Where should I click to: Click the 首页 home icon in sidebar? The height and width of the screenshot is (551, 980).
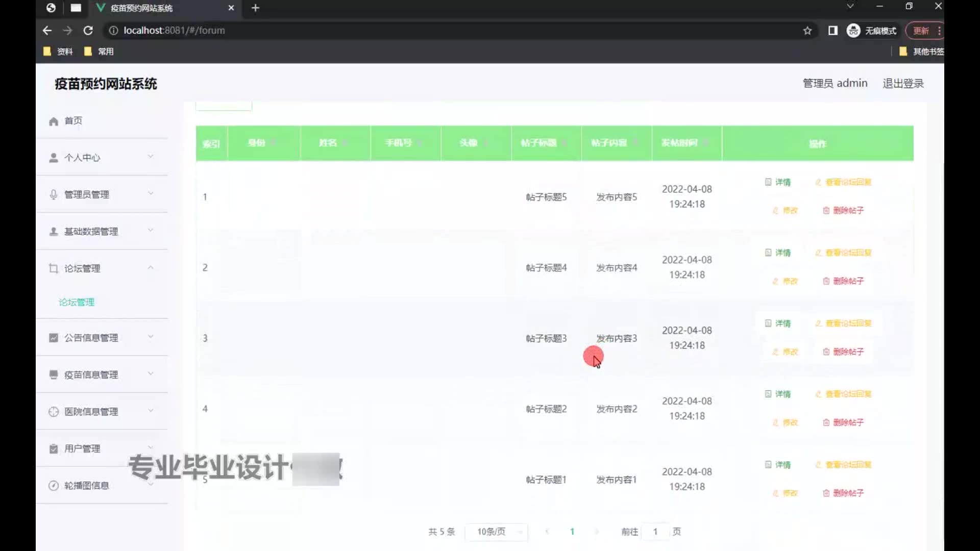point(54,121)
